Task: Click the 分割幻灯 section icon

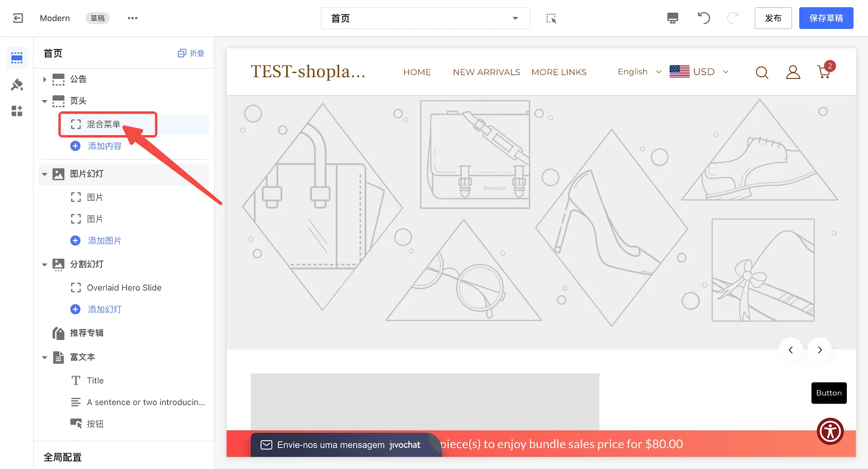Action: point(58,264)
